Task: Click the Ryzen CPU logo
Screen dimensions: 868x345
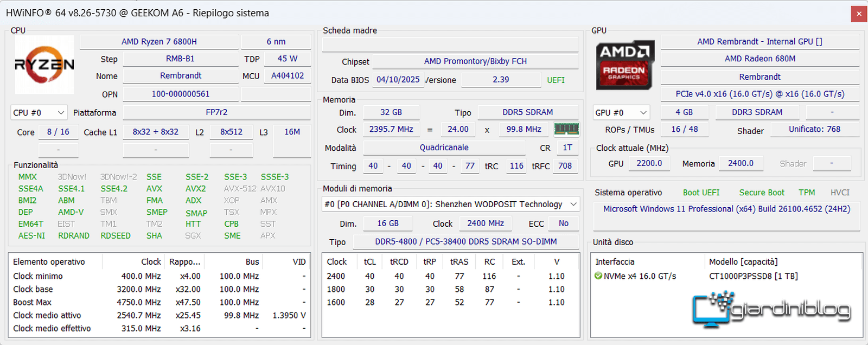Action: pyautogui.click(x=44, y=65)
